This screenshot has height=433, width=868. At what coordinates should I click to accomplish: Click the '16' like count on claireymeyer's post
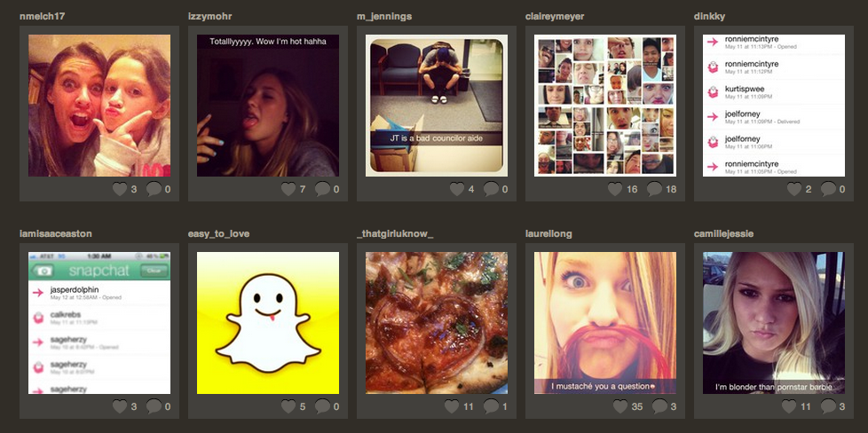tap(632, 189)
